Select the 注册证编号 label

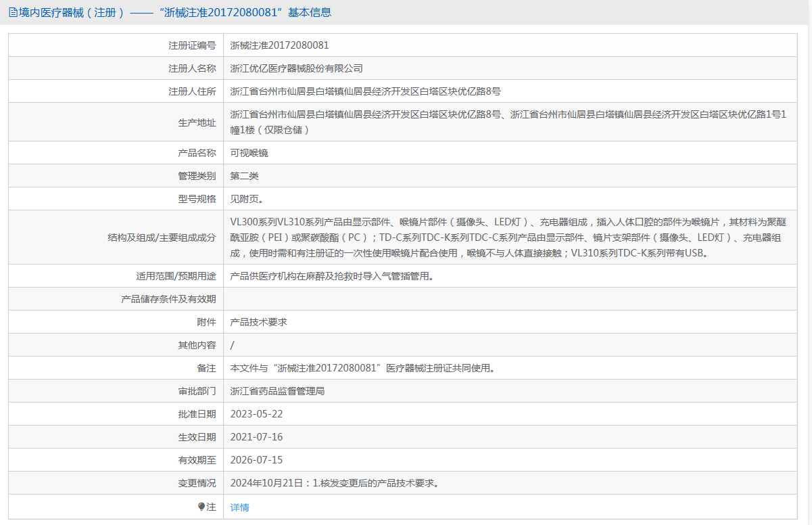pos(193,45)
